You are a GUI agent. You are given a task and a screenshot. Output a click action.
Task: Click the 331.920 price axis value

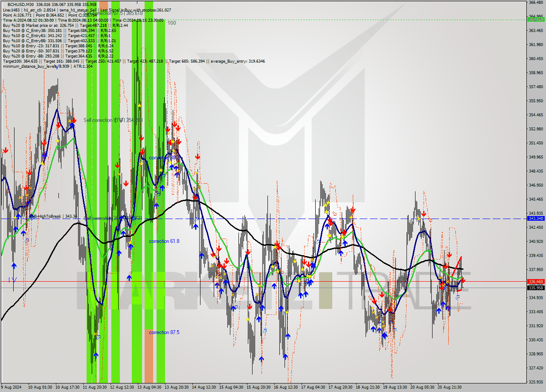click(536, 326)
